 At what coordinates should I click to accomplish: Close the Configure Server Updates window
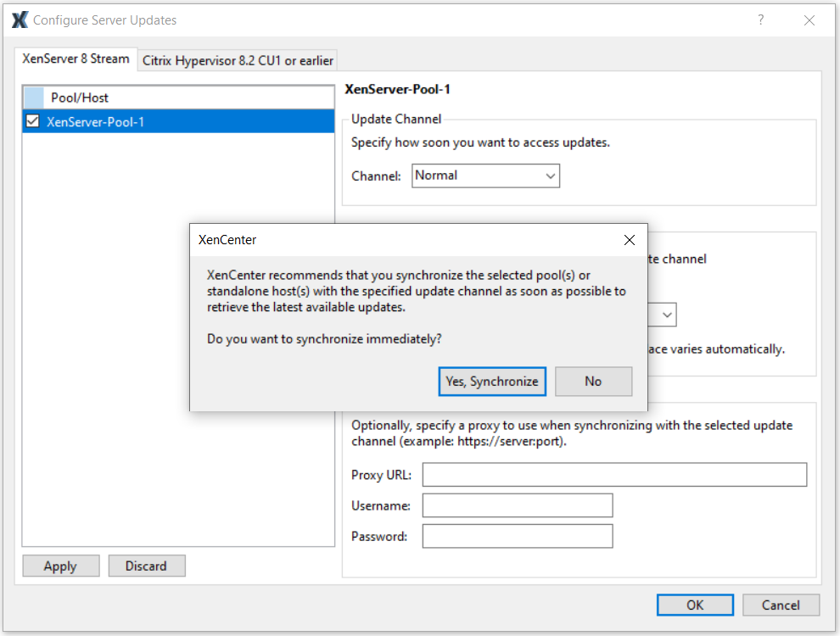point(809,20)
